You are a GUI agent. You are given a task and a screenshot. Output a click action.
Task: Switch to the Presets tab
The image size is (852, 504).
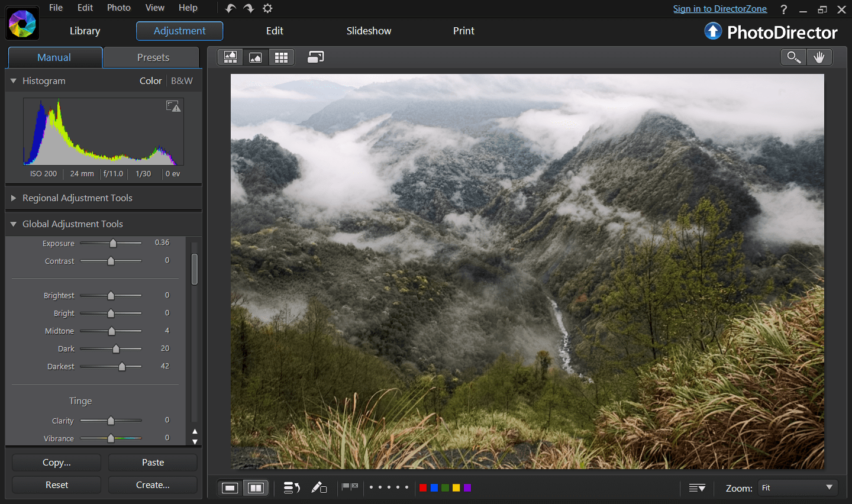(x=153, y=57)
